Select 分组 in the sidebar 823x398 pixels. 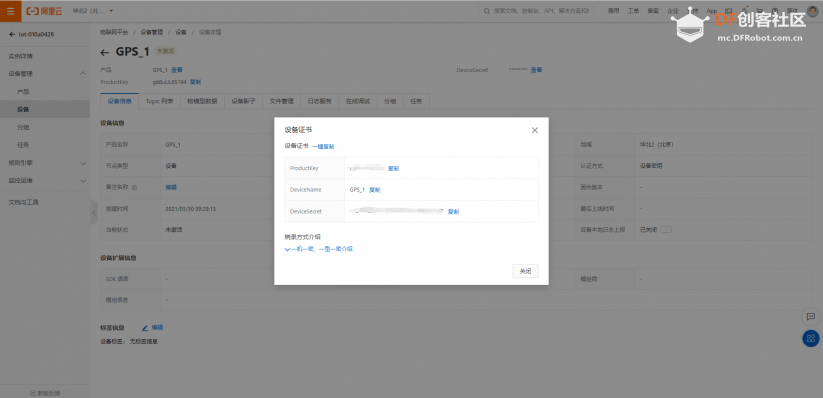coord(23,127)
